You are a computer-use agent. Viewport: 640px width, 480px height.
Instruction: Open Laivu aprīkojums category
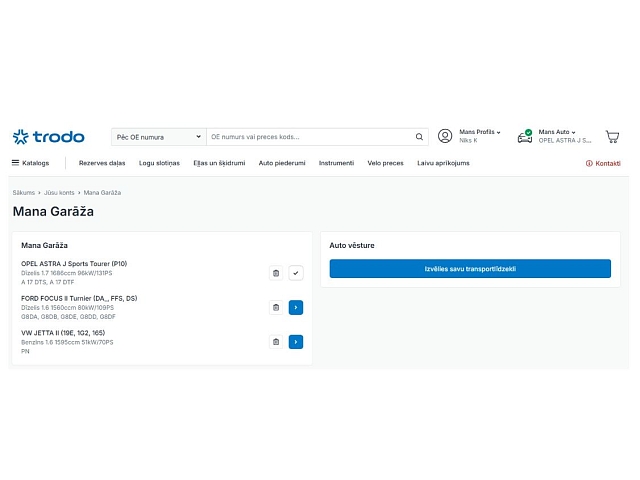coord(443,163)
